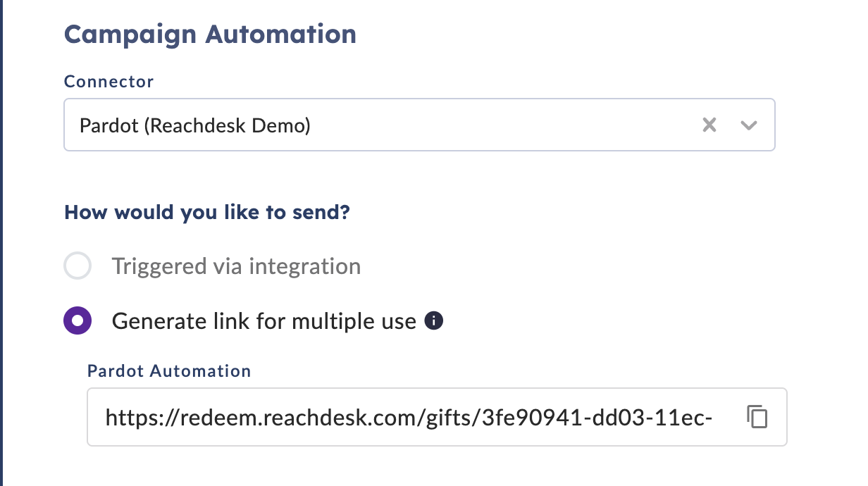Click blank space left of the copy icon
This screenshot has width=868, height=486.
pyautogui.click(x=729, y=417)
